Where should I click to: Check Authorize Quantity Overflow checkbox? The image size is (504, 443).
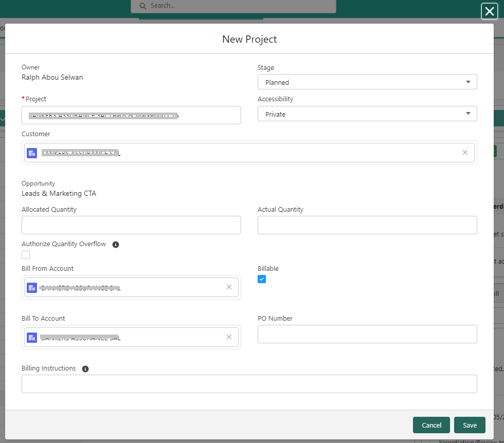[26, 255]
